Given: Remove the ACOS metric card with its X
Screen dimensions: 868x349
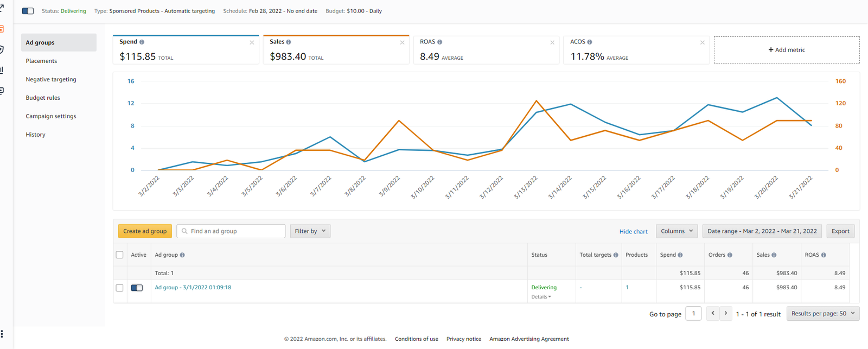Looking at the screenshot, I should tap(702, 42).
